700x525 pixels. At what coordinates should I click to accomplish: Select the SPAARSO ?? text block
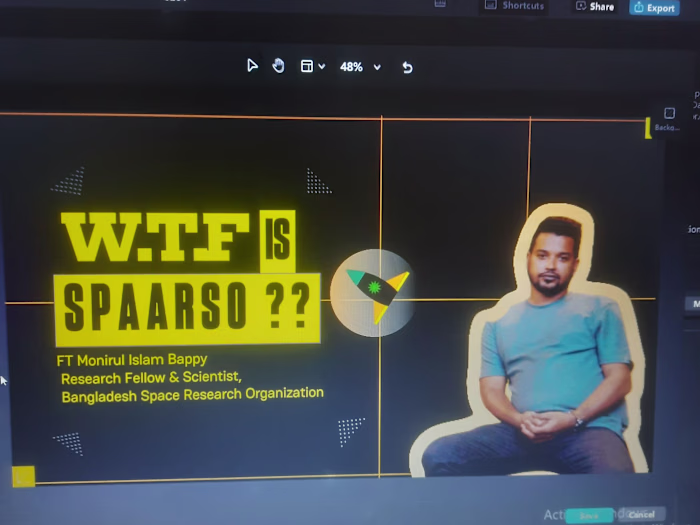coord(188,309)
